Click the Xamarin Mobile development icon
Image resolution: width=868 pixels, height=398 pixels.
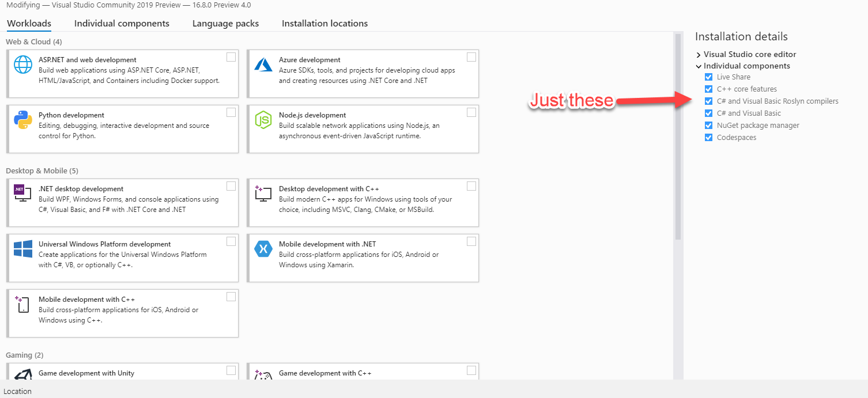(263, 249)
